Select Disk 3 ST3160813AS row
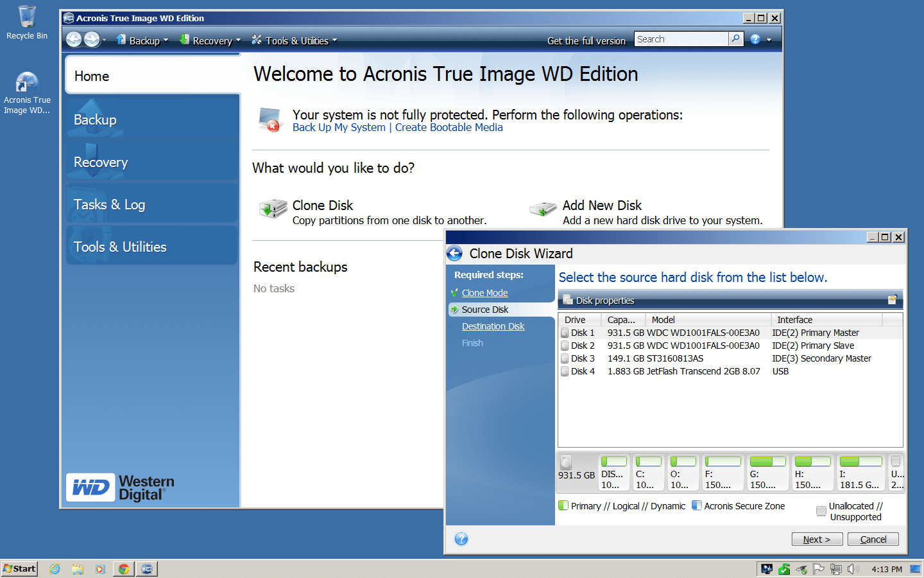Screen dimensions: 924x578 point(730,358)
